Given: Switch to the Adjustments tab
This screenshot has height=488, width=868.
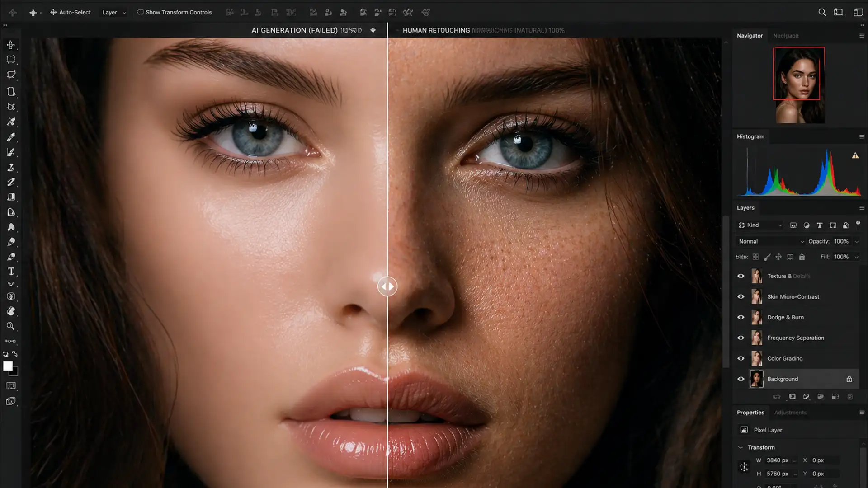Looking at the screenshot, I should (x=791, y=413).
